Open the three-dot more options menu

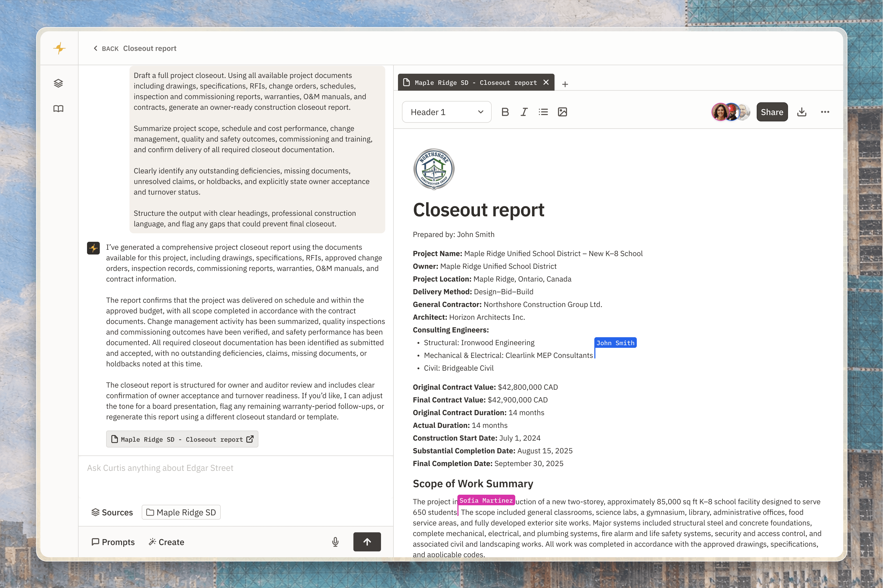pyautogui.click(x=825, y=112)
